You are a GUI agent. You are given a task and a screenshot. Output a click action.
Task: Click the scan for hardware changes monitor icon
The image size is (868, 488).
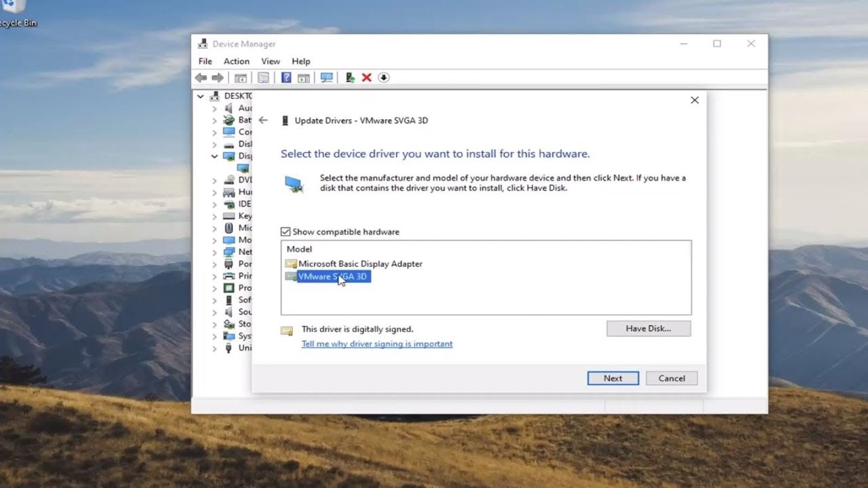327,78
